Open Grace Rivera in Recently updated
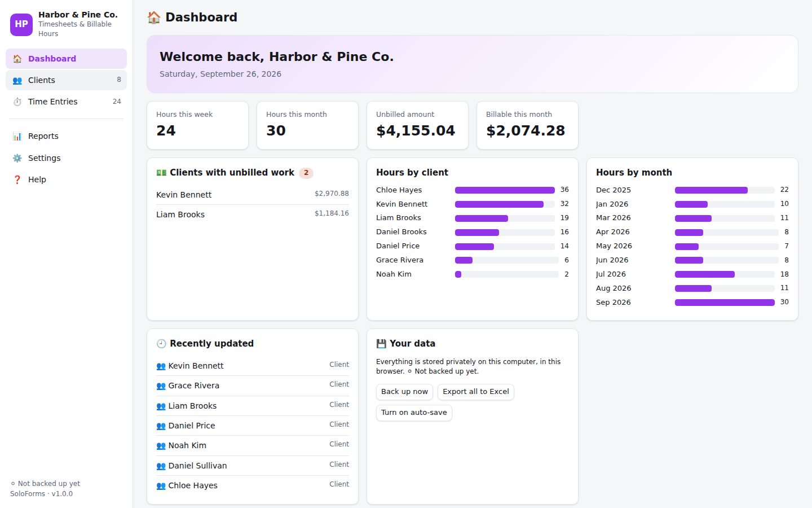Viewport: 812px width, 508px height. [253, 386]
